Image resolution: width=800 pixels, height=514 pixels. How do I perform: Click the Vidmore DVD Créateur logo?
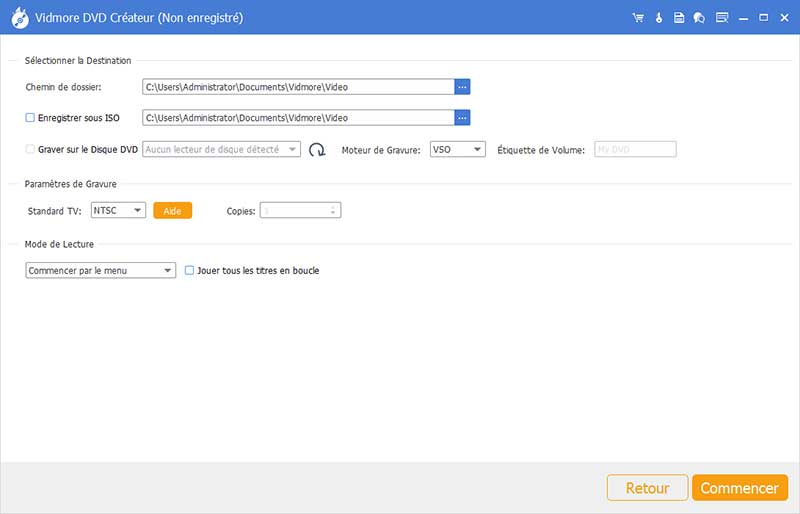tap(17, 18)
